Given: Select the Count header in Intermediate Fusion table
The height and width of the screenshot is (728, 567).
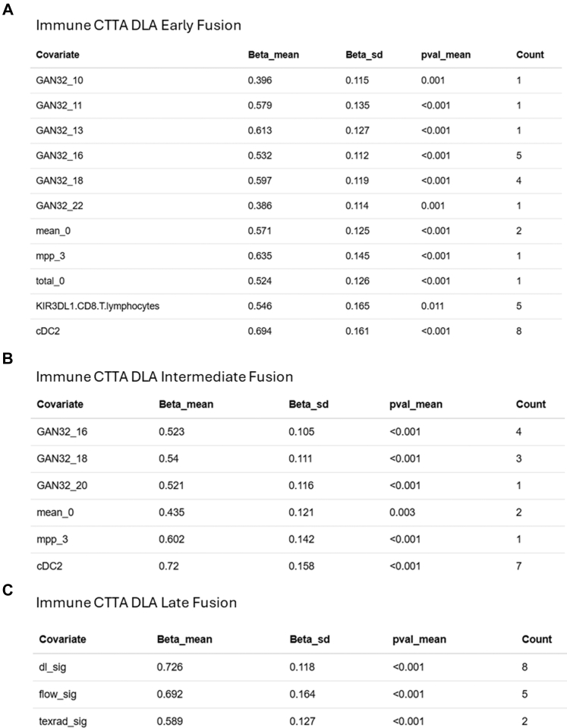Looking at the screenshot, I should click(531, 405).
